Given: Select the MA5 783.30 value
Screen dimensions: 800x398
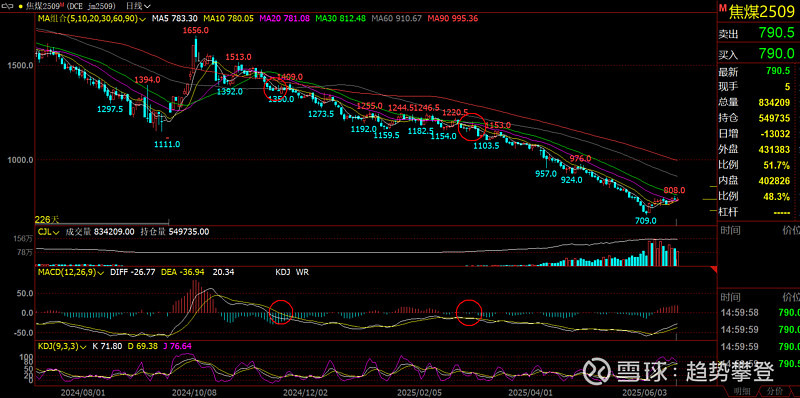Looking at the screenshot, I should [175, 18].
